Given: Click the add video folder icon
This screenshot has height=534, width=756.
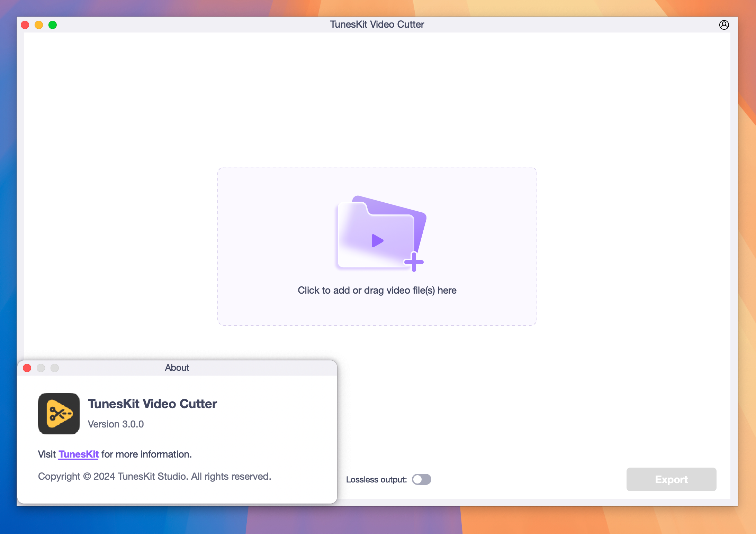Looking at the screenshot, I should 381,233.
